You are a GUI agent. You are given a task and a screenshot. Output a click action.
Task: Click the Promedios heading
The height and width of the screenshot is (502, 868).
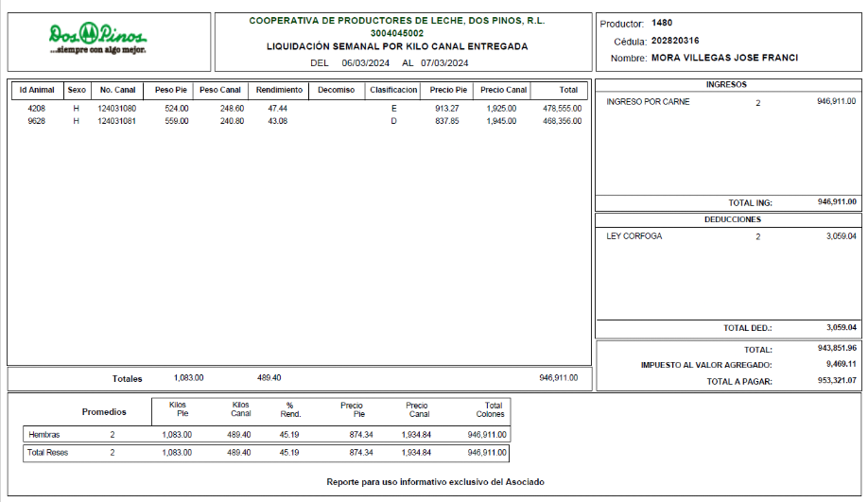coord(104,412)
